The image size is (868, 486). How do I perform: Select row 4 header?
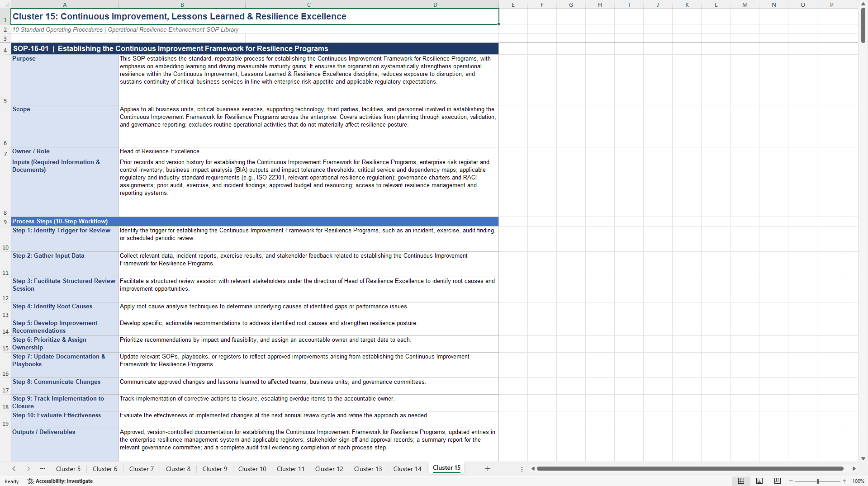point(5,49)
